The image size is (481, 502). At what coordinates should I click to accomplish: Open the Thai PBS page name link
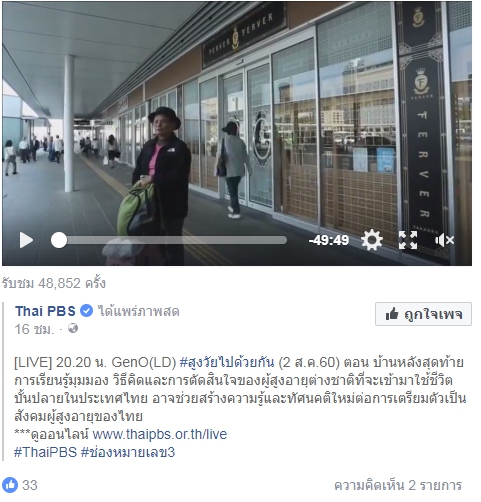point(45,311)
